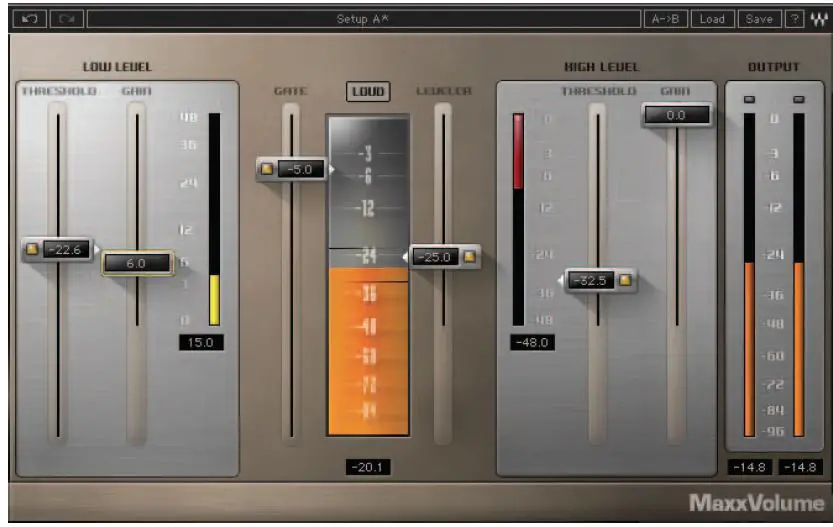Click the orange center energy meter
Screen dimensions: 833x527
(x=368, y=275)
